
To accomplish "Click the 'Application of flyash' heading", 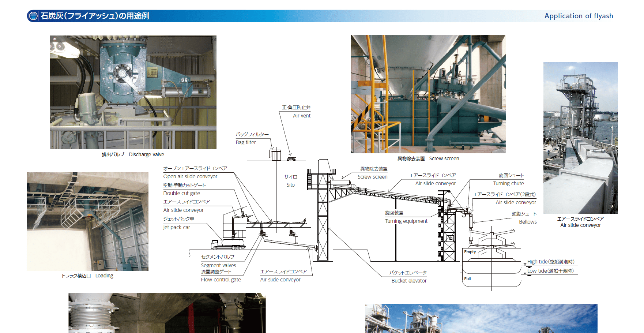I will [579, 16].
